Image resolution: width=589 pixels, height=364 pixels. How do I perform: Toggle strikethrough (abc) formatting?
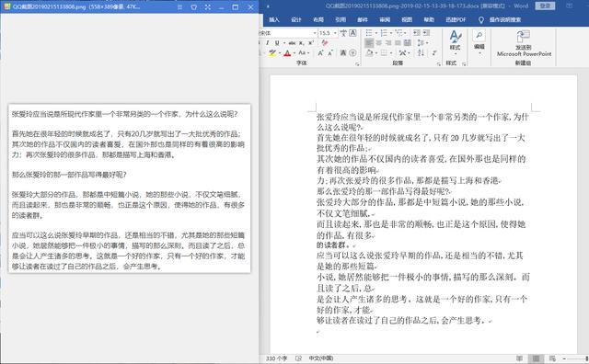[x=292, y=43]
